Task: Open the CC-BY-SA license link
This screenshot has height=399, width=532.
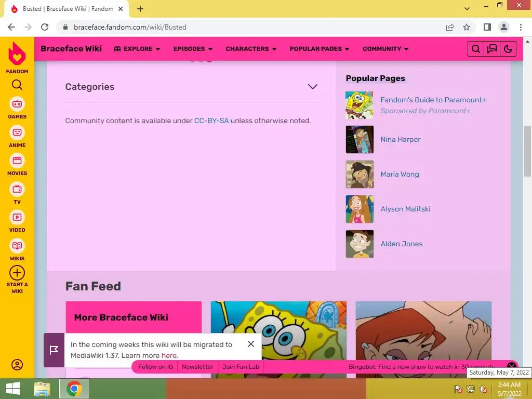Action: point(211,121)
